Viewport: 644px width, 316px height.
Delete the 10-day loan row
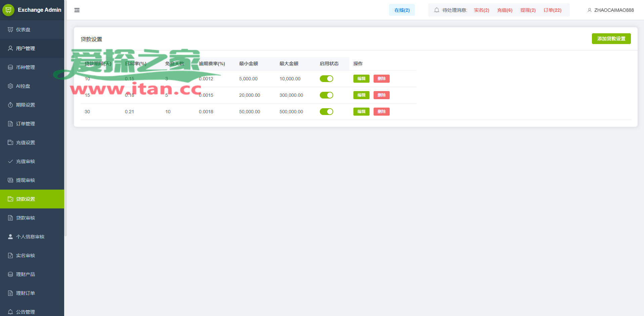[x=382, y=79]
